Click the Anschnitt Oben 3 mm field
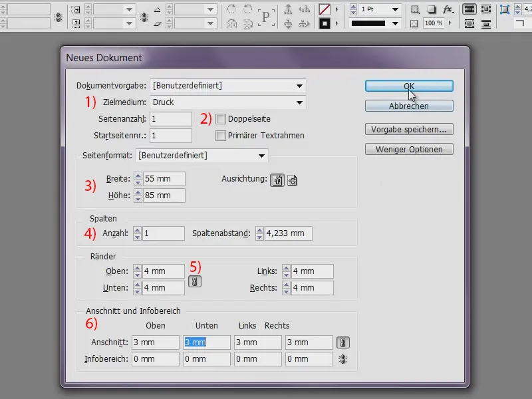 [x=156, y=342]
